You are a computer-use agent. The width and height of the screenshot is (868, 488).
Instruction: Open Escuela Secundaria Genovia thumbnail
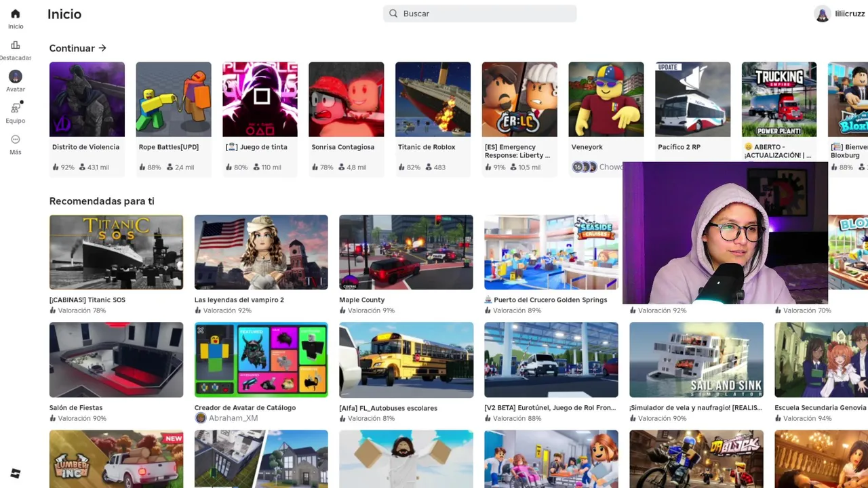[x=821, y=360]
